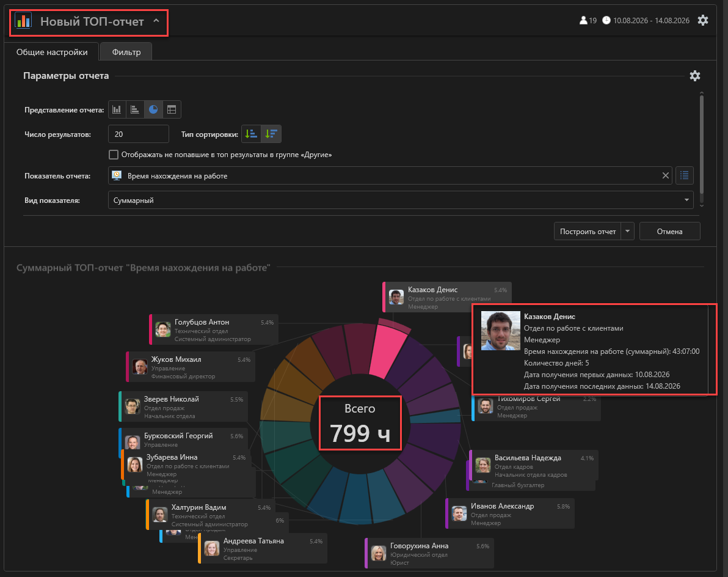Switch report view to horizontal bar chart
The image size is (728, 577).
tap(135, 109)
